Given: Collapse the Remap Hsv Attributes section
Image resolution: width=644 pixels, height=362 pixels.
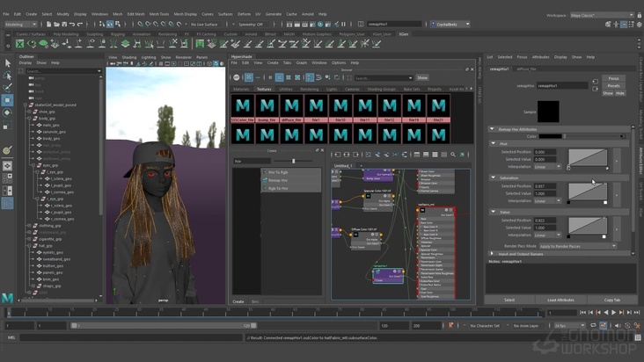Looking at the screenshot, I should [492, 129].
